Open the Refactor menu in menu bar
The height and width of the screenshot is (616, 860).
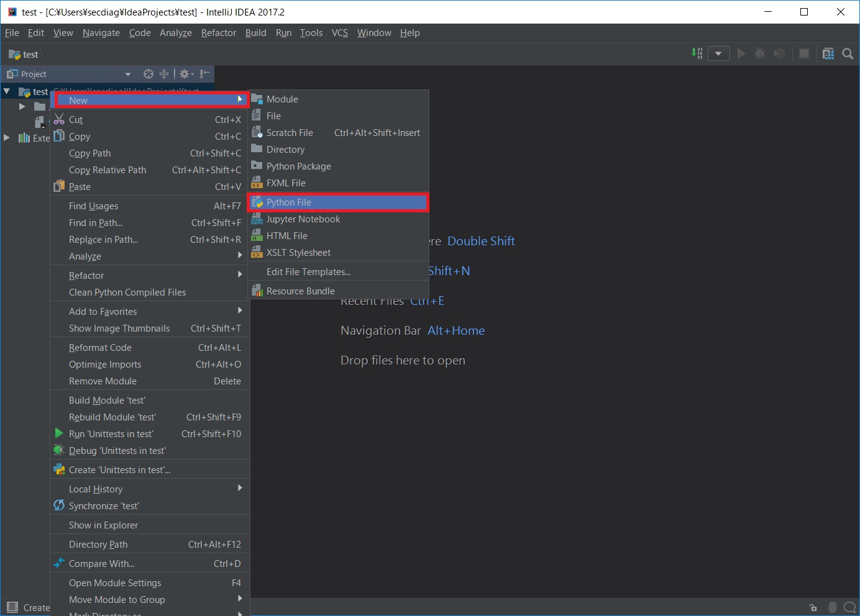point(218,33)
